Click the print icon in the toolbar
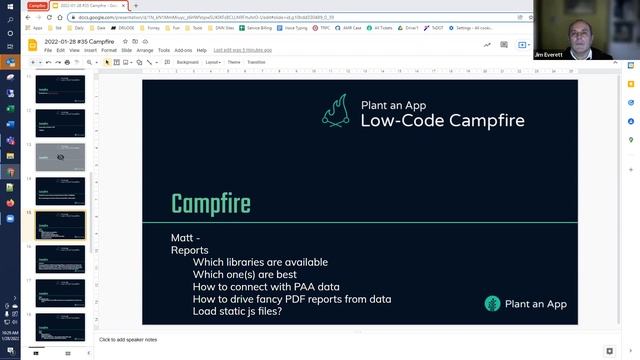Screen dimensions: 640x360 67,62
